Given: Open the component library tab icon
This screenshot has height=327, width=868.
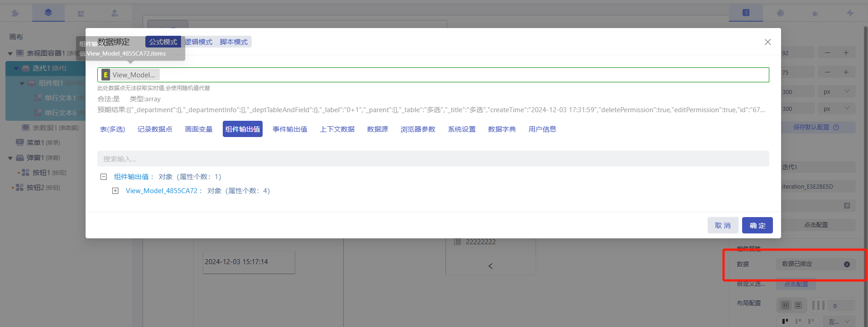Looking at the screenshot, I should coord(81,14).
